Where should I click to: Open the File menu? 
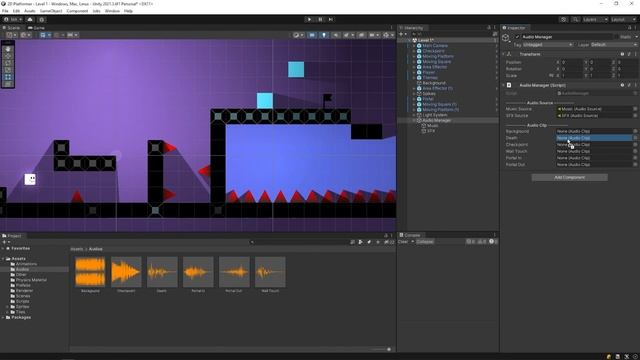click(5, 11)
